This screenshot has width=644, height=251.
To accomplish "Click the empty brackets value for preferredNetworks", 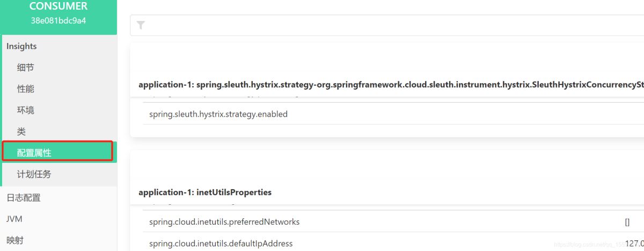I will click(627, 221).
